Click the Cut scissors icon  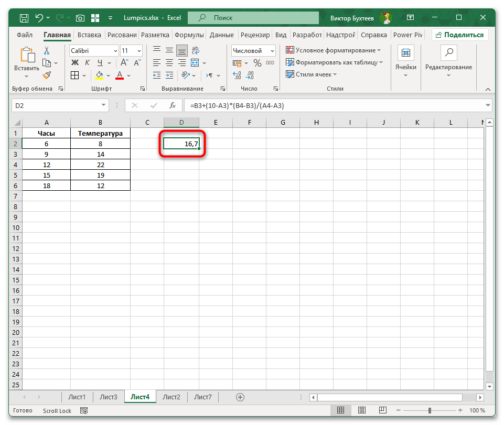[x=47, y=50]
